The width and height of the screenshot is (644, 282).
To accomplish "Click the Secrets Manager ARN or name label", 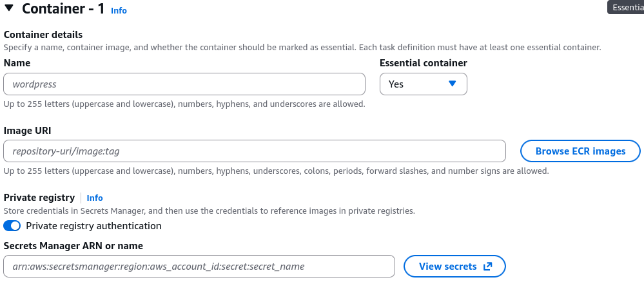I will (x=73, y=246).
